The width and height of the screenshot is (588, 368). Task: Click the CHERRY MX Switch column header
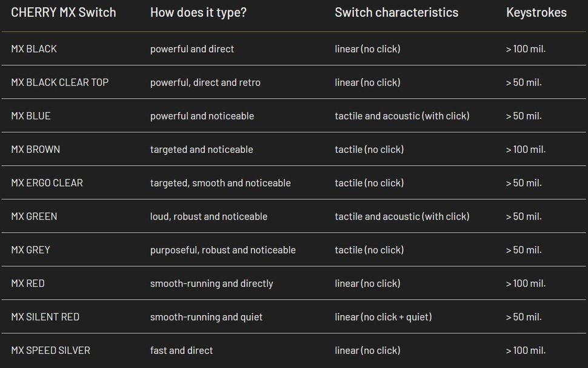64,12
